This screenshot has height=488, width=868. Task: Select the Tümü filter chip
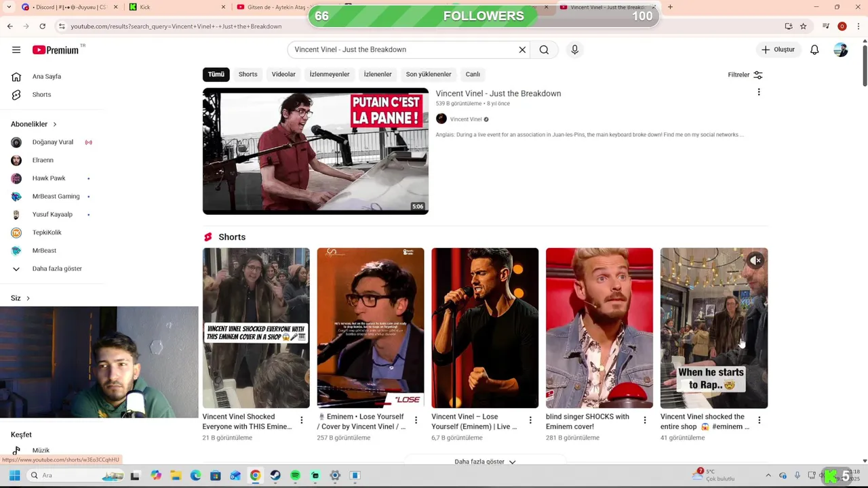tap(216, 75)
